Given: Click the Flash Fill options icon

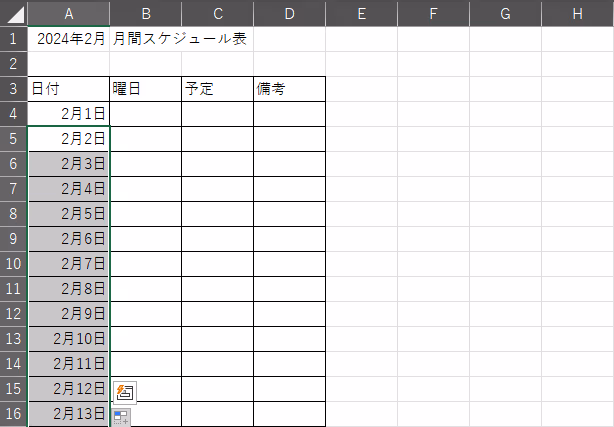Looking at the screenshot, I should [x=125, y=392].
